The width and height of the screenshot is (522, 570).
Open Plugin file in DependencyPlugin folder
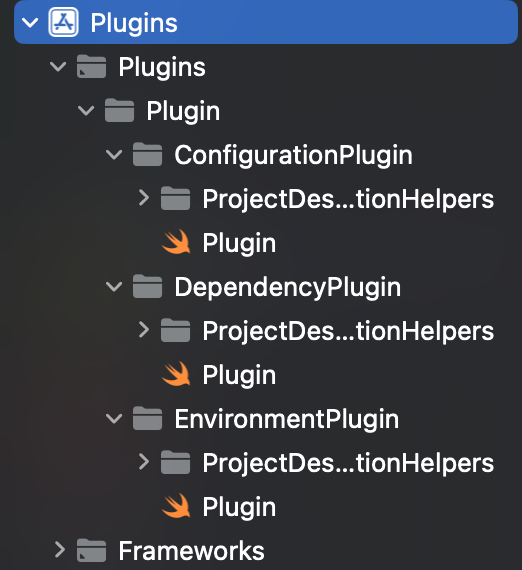click(239, 375)
